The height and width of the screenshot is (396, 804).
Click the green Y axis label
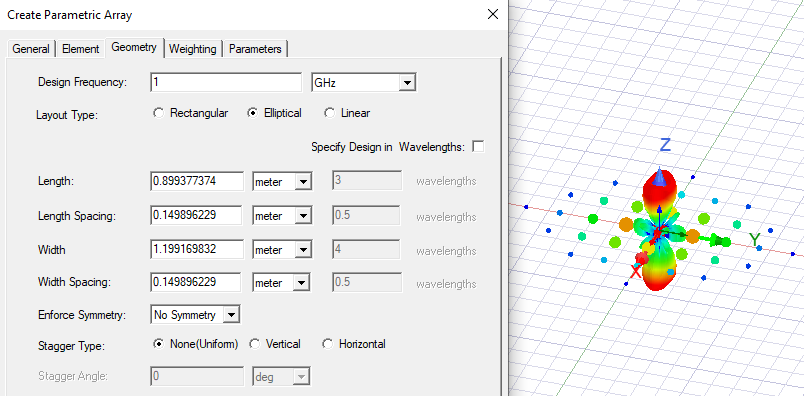[x=754, y=239]
